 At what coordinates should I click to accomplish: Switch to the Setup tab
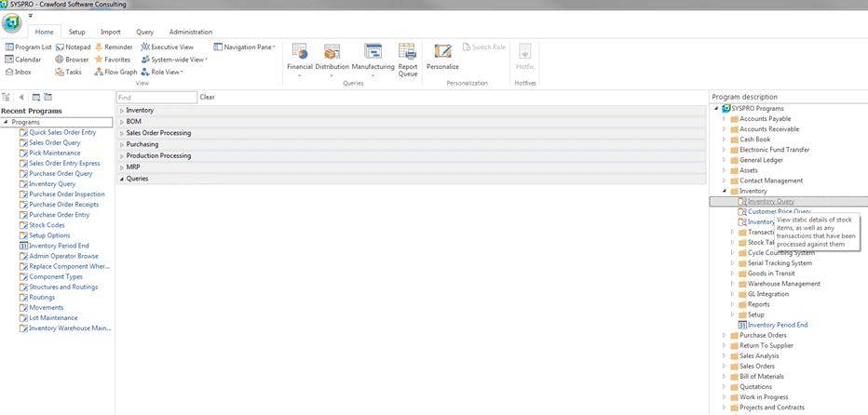click(77, 32)
